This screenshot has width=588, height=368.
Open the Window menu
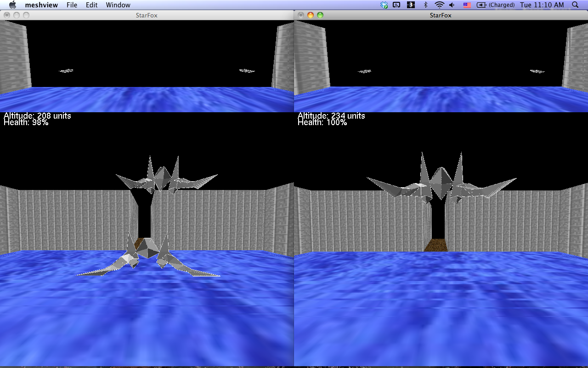click(118, 5)
